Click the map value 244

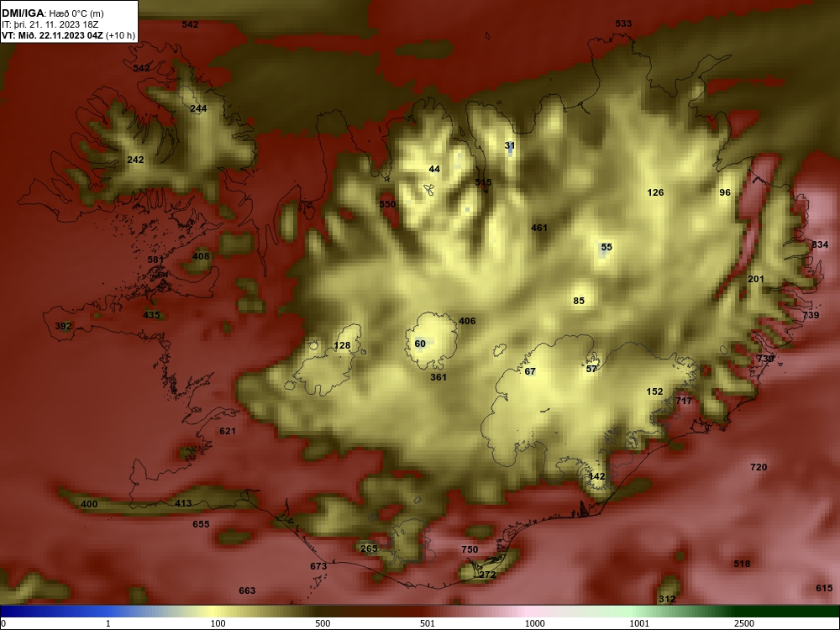pos(198,108)
